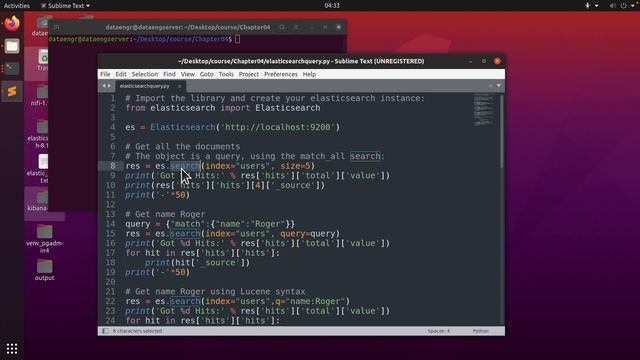Image resolution: width=640 pixels, height=360 pixels.
Task: Open the File menu
Action: coord(105,74)
